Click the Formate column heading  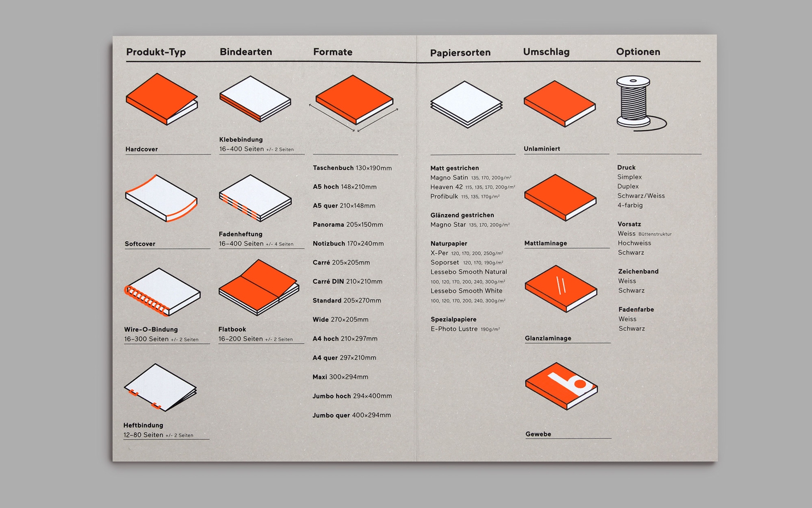point(333,52)
